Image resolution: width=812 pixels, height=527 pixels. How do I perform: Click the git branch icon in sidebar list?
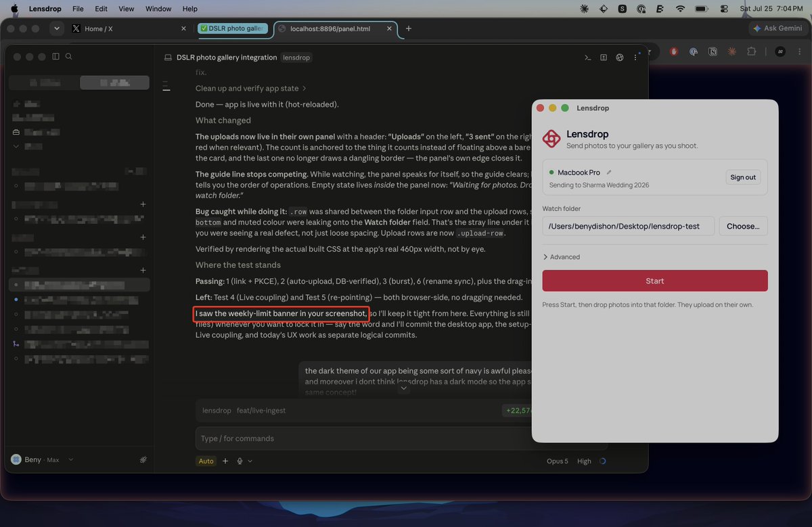(x=16, y=344)
